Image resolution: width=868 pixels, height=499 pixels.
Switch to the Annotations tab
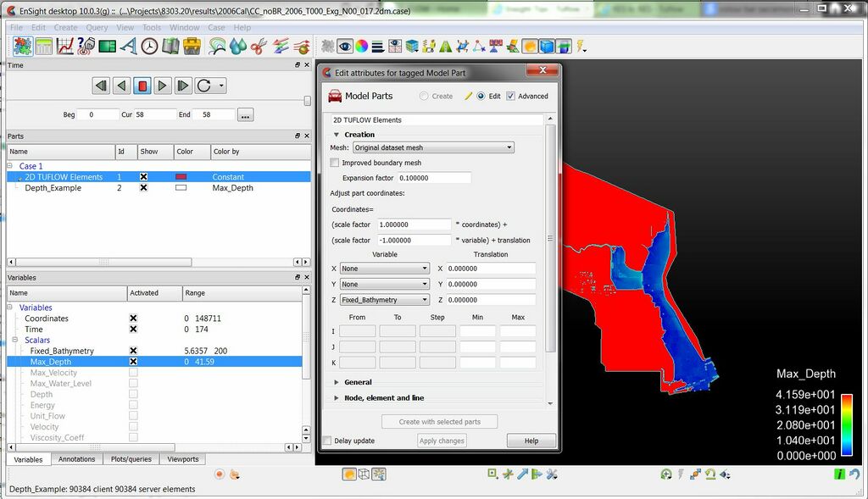coord(76,459)
